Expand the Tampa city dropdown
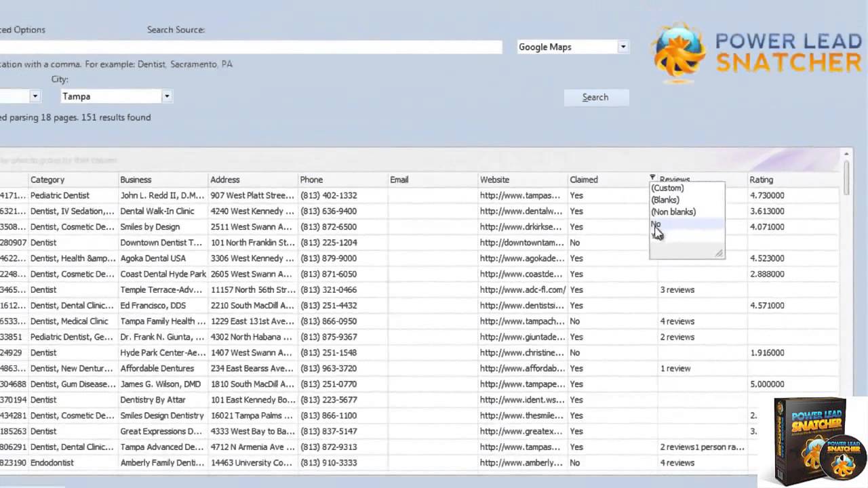The image size is (868, 488). [166, 96]
